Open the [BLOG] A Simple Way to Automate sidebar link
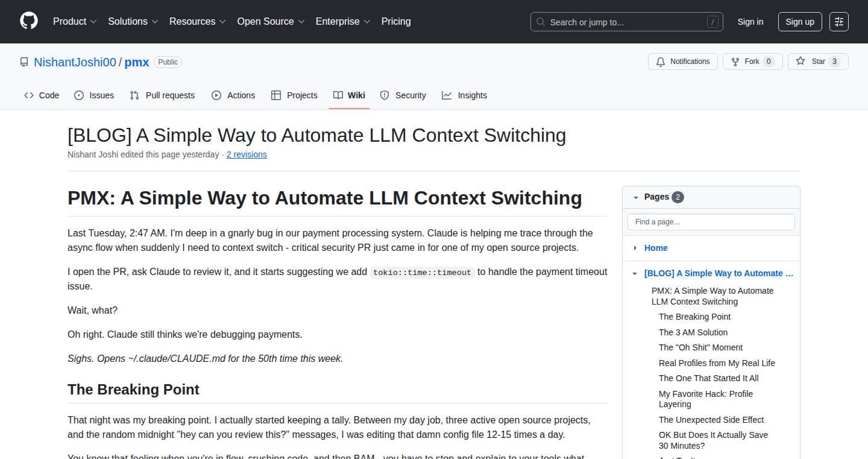This screenshot has width=868, height=459. point(719,273)
